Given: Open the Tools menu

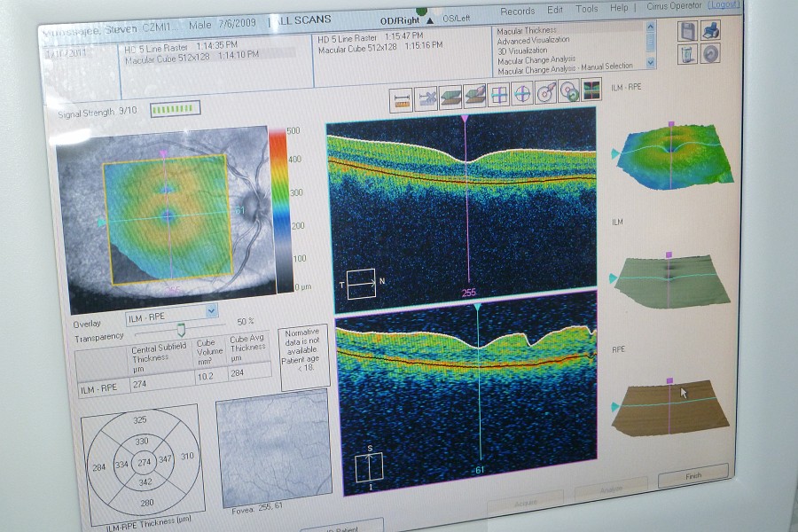Looking at the screenshot, I should pos(587,9).
